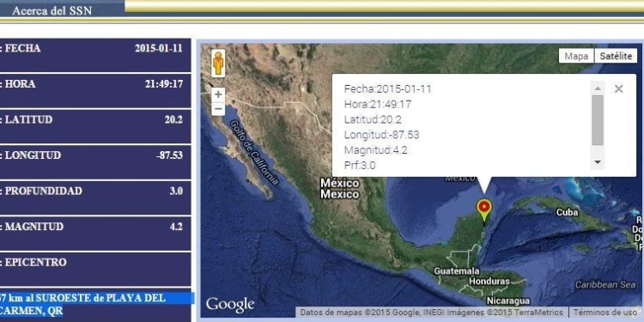Switch the map to Mapa view
The height and width of the screenshot is (322, 644).
pos(576,57)
